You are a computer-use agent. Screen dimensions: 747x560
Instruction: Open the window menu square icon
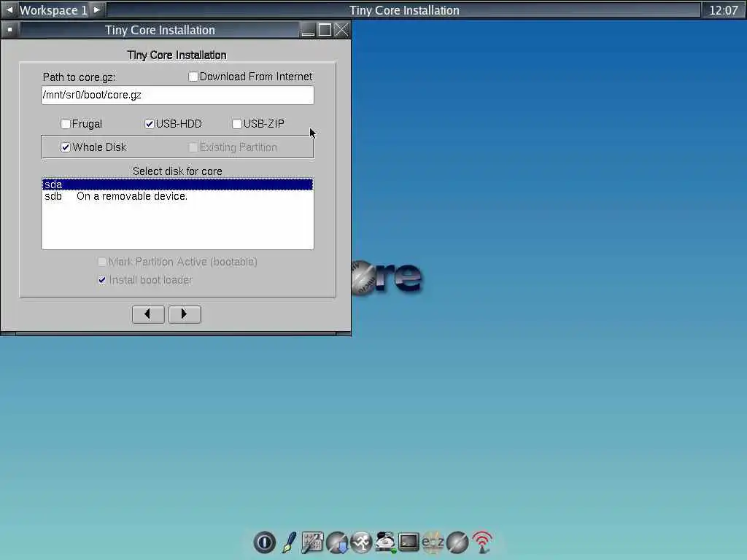(9, 29)
